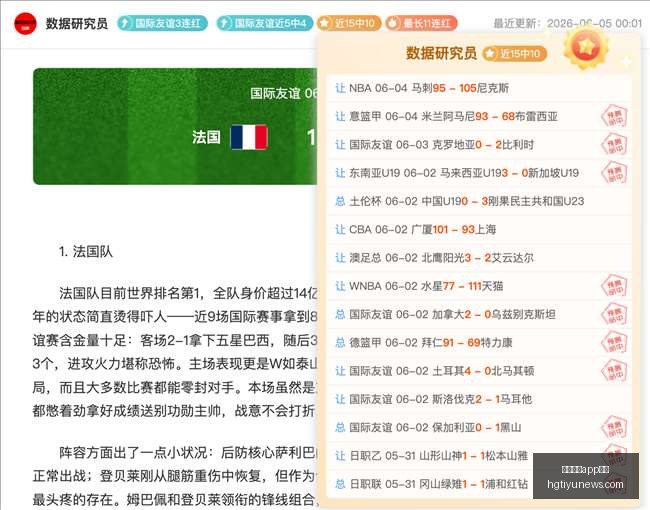The image size is (650, 510).
Task: Click the 最长11连红 badge
Action: click(x=421, y=23)
